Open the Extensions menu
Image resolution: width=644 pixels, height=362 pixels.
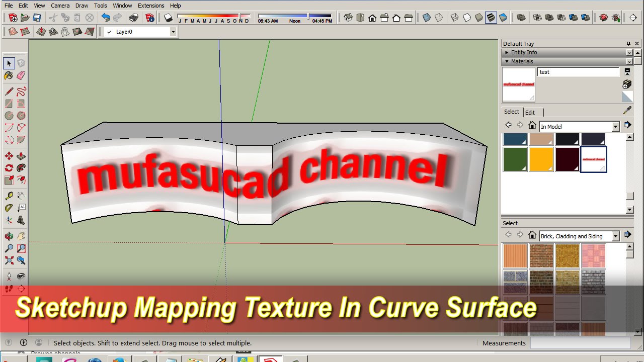[x=151, y=6]
